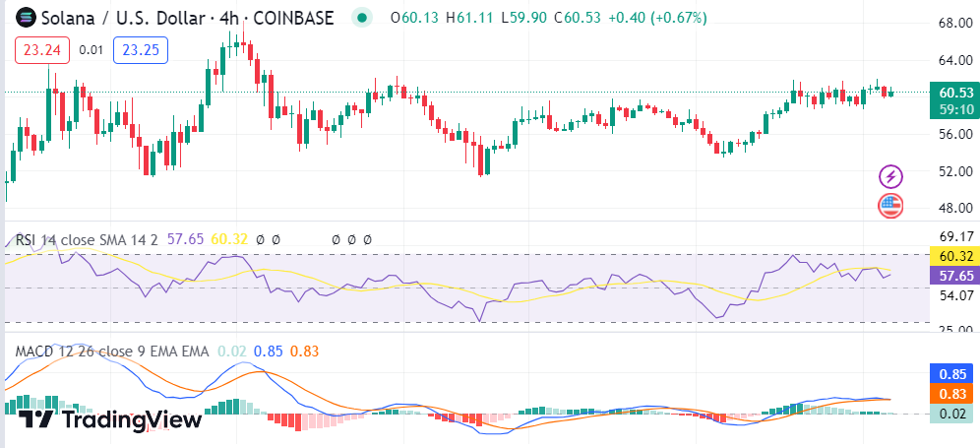
Task: Click the 0.01 spread value
Action: coord(91,49)
